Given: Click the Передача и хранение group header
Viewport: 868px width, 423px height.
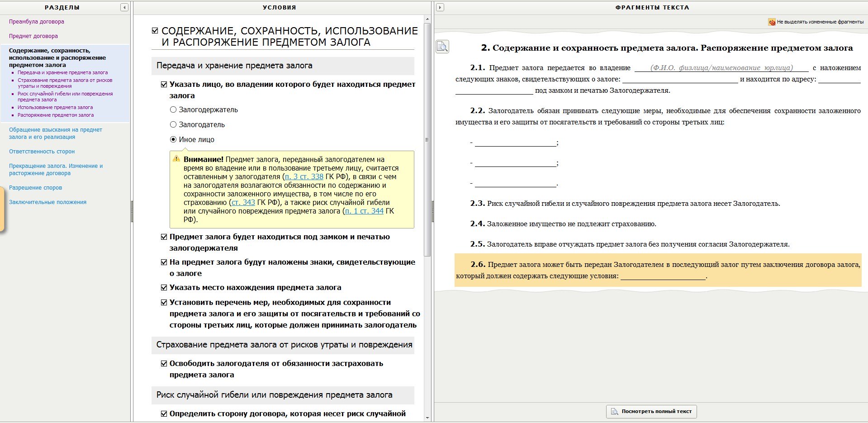Looking at the screenshot, I should point(283,66).
